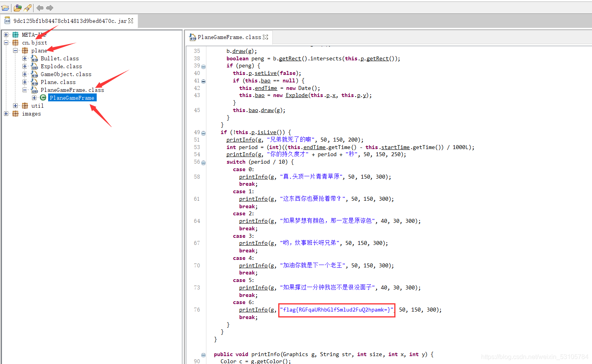Follow the isLive link on line 49

(267, 132)
